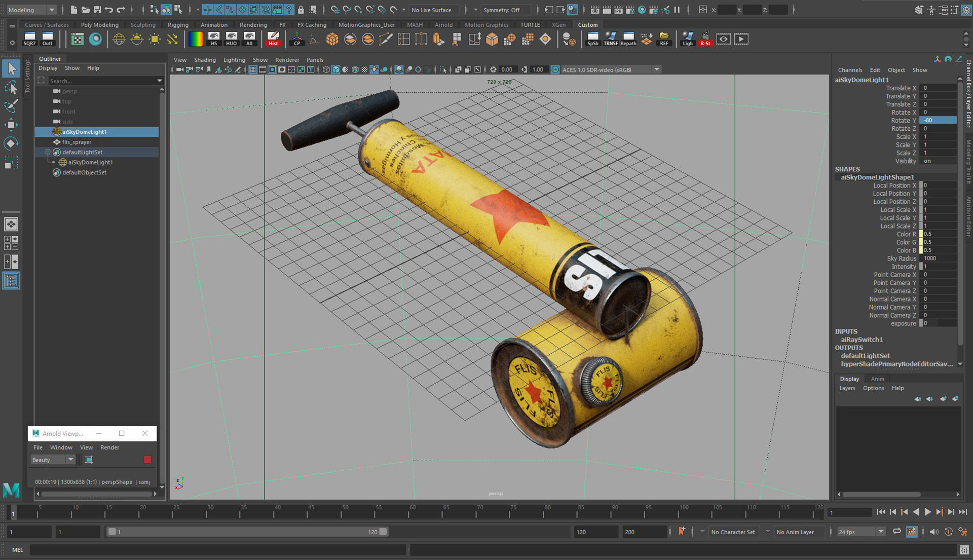The width and height of the screenshot is (973, 560).
Task: Toggle the Outliner panel layout button
Action: point(11,281)
